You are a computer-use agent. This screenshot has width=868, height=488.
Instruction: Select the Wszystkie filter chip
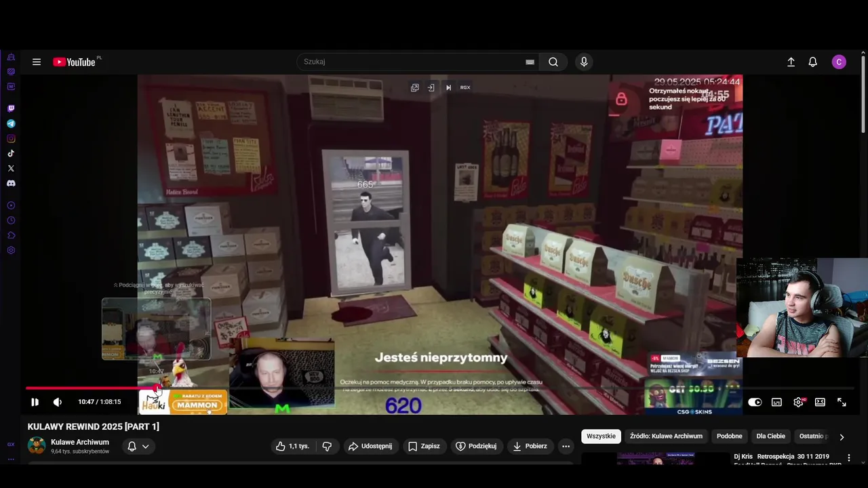click(601, 436)
